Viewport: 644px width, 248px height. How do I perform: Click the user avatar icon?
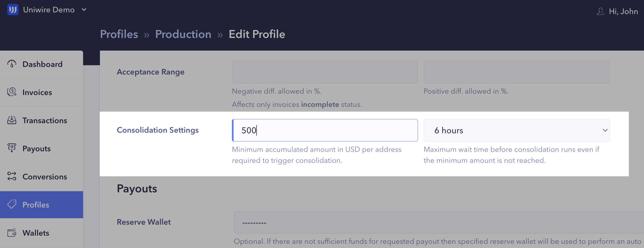(600, 11)
